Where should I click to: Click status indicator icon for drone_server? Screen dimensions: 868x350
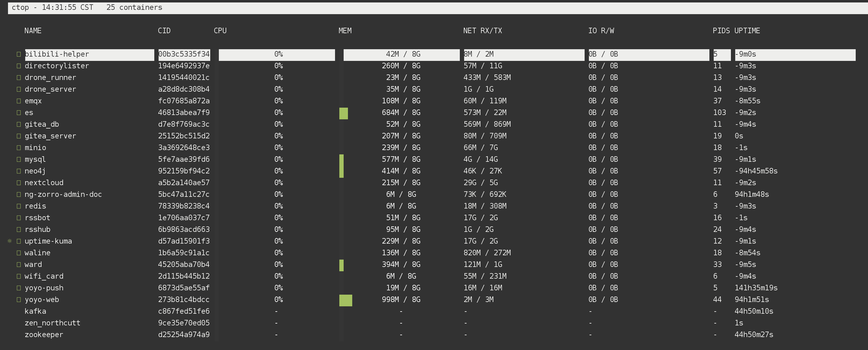coord(19,89)
